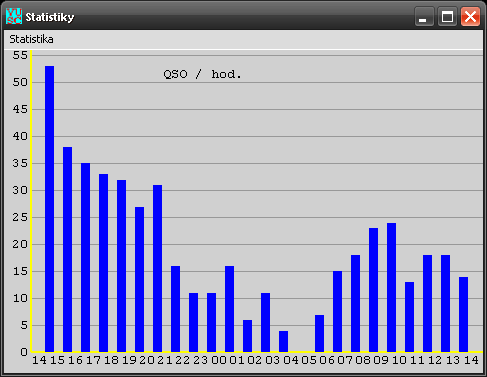Image resolution: width=487 pixels, height=377 pixels.
Task: Click the tallest bar at first hour 14
Action: point(49,209)
